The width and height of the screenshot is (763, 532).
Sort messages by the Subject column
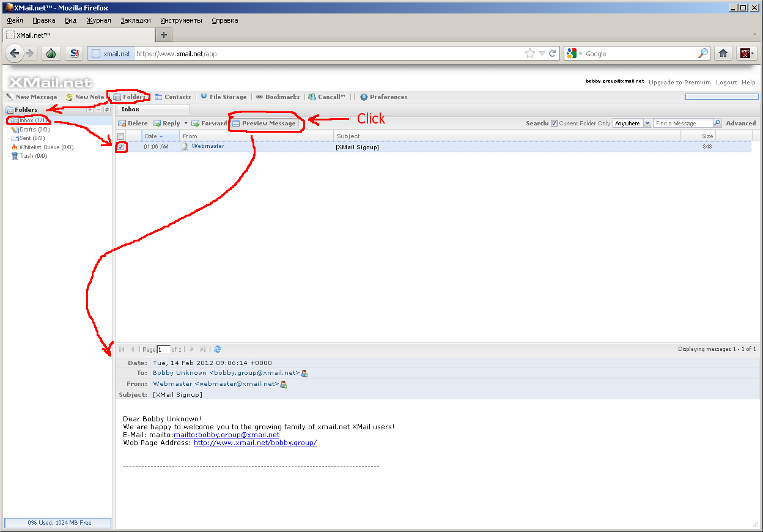507,136
